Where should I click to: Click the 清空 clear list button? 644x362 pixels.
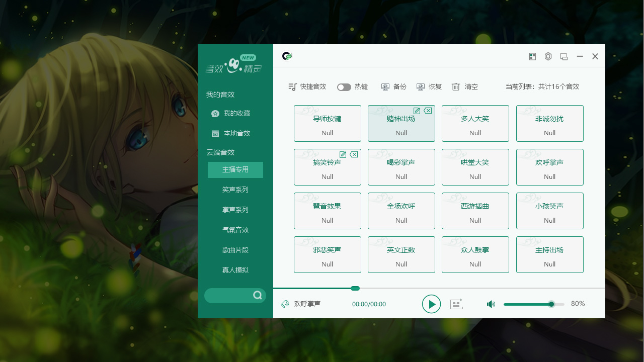(x=465, y=86)
